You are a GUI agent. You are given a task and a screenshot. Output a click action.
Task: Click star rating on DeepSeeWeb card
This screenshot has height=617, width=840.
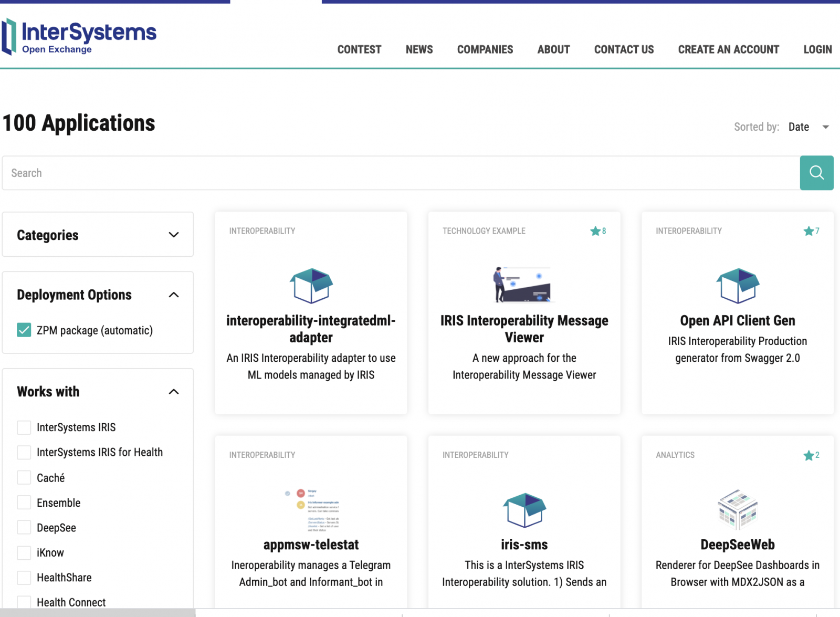point(811,455)
